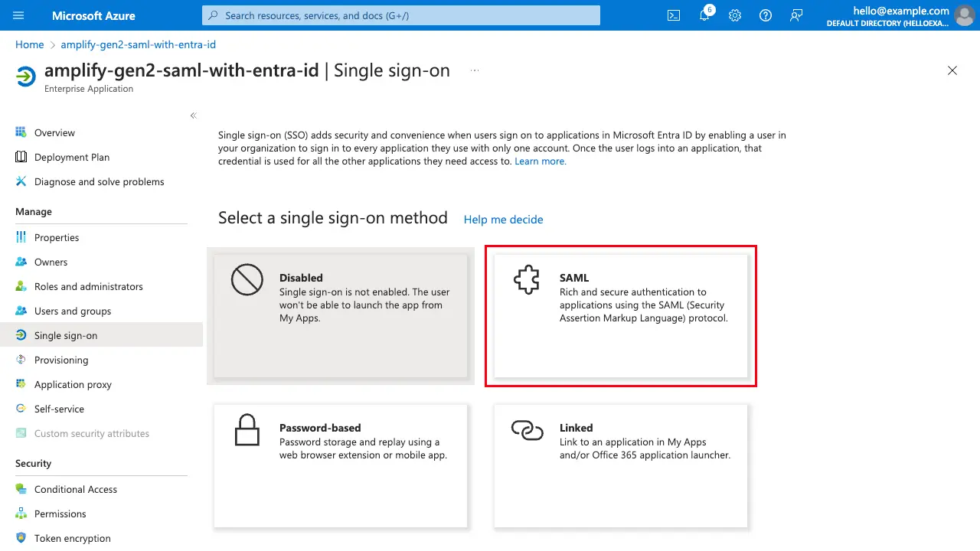Click the Security section heading
This screenshot has height=551, width=980.
click(x=34, y=464)
